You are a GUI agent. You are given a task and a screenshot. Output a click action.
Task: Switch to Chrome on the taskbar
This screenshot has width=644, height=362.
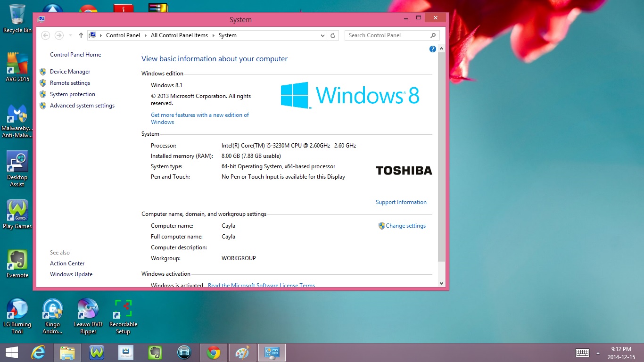click(x=214, y=353)
